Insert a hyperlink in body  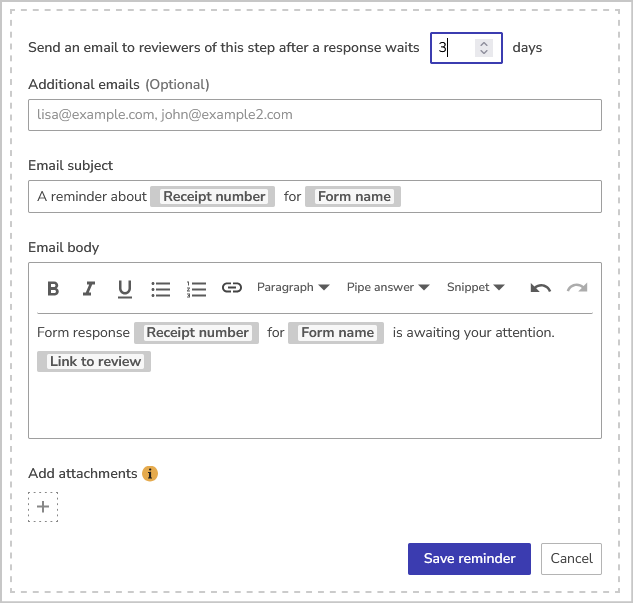(232, 287)
